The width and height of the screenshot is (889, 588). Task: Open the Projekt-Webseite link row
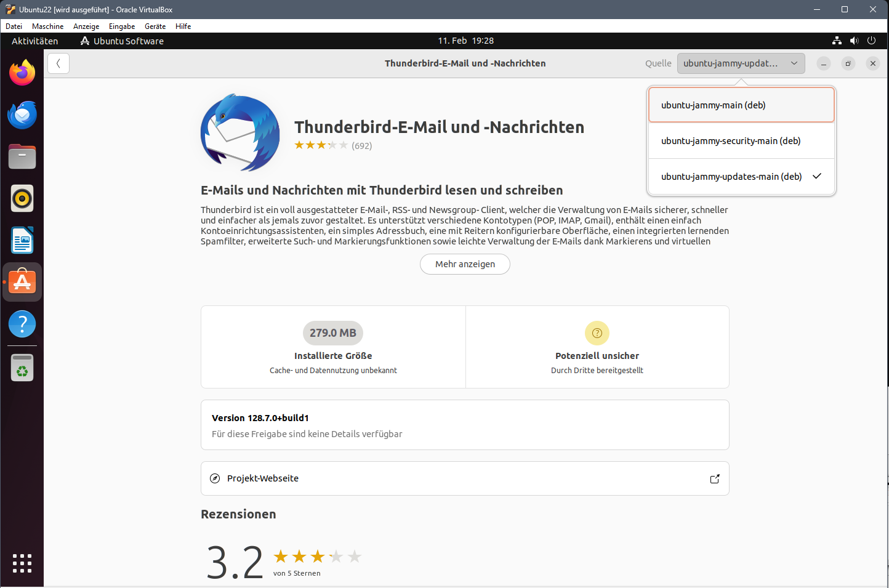pyautogui.click(x=465, y=478)
